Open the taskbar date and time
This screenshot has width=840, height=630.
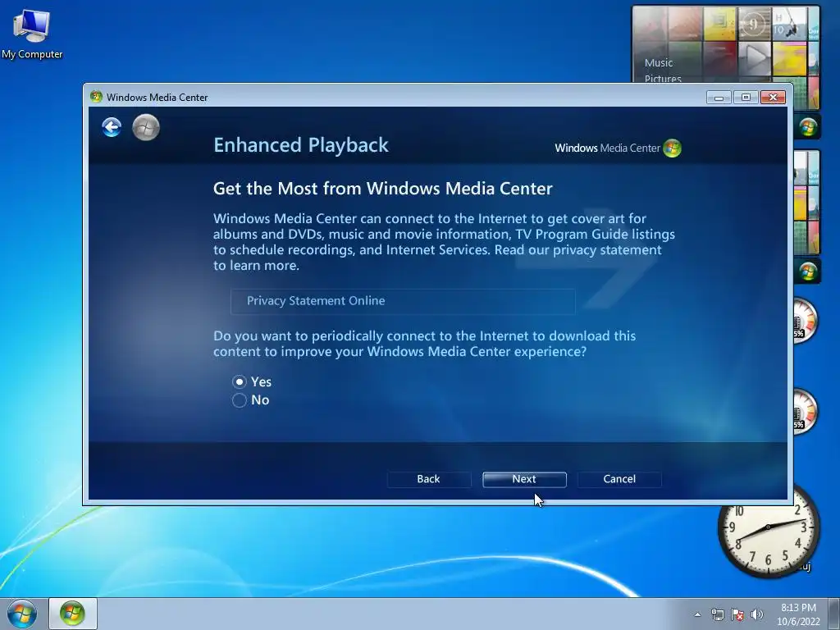[798, 614]
